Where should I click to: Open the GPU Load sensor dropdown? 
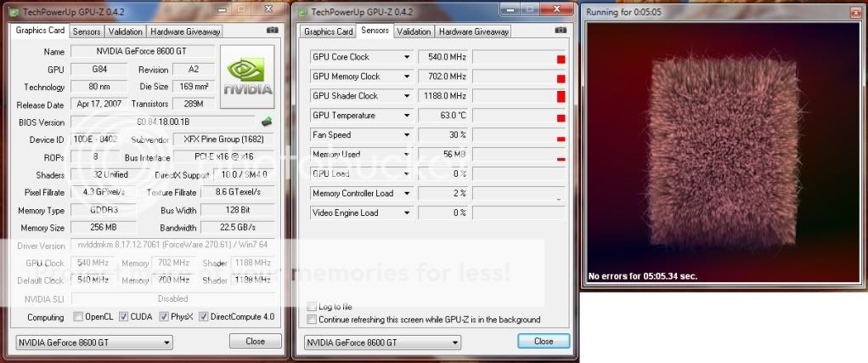pyautogui.click(x=407, y=173)
